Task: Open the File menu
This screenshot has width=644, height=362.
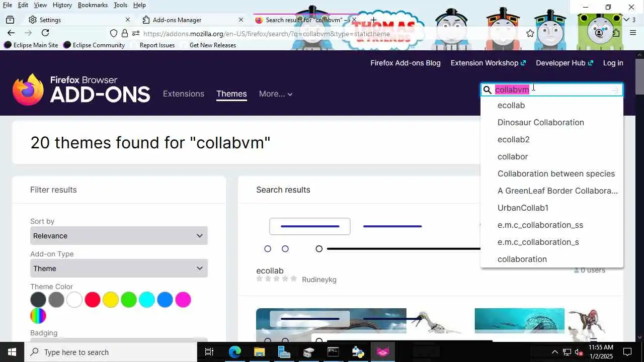Action: pyautogui.click(x=8, y=5)
